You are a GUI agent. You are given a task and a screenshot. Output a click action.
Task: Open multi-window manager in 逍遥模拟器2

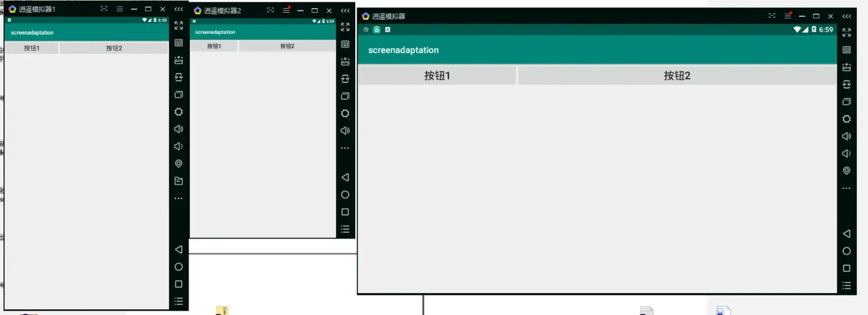(345, 96)
